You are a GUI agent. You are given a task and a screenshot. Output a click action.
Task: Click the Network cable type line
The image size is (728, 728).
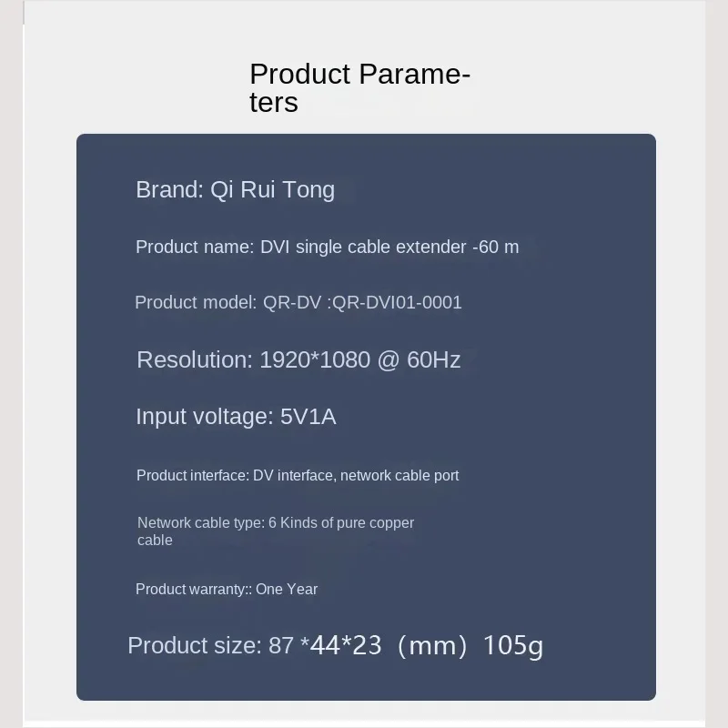[276, 531]
